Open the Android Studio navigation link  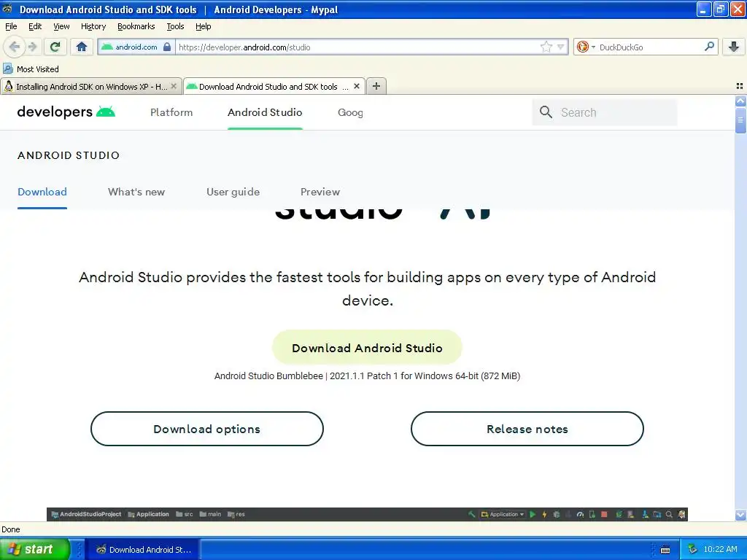pos(265,112)
